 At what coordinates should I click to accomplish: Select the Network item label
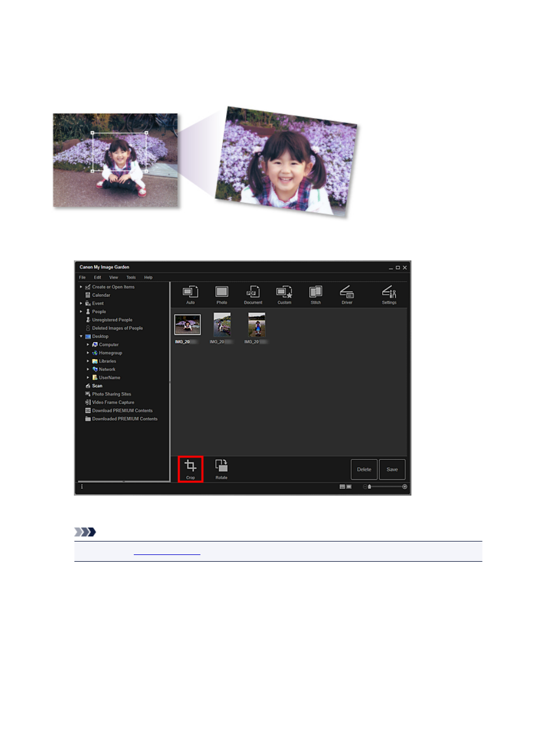coord(107,369)
